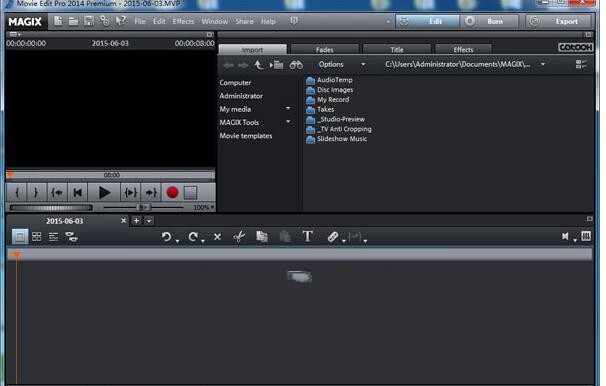
Task: Open the Help menu
Action: [x=268, y=21]
